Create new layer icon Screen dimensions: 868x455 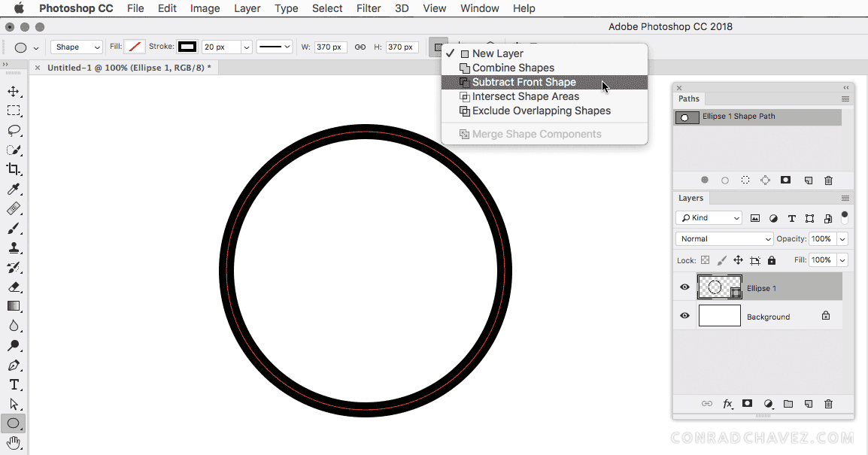point(809,404)
